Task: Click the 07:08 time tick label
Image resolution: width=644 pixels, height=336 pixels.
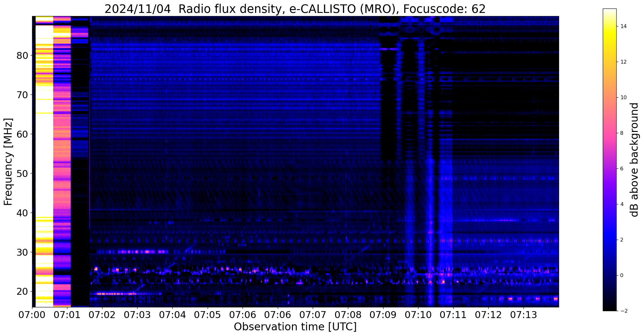Action: point(348,315)
